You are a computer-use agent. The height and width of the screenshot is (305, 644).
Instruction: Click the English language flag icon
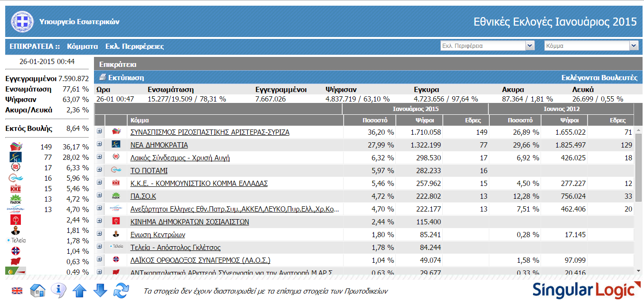[17, 291]
